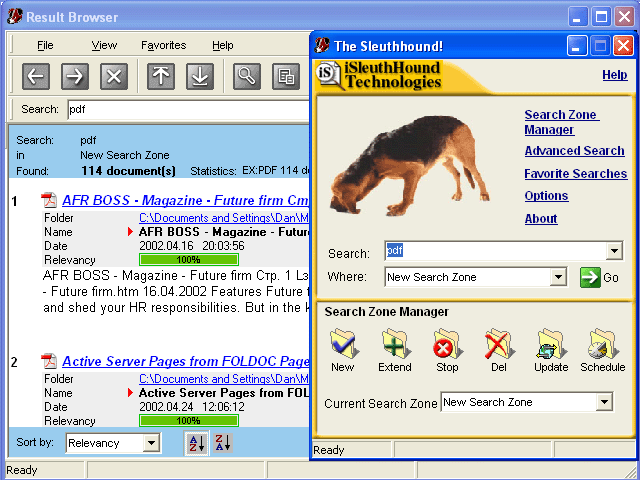Viewport: 640px width, 480px height.
Task: Open the View menu
Action: (x=104, y=45)
